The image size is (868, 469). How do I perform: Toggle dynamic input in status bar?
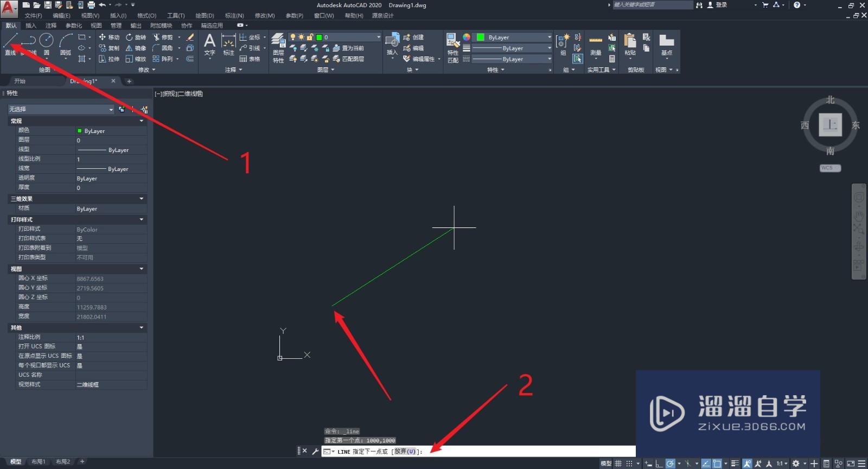pos(648,464)
